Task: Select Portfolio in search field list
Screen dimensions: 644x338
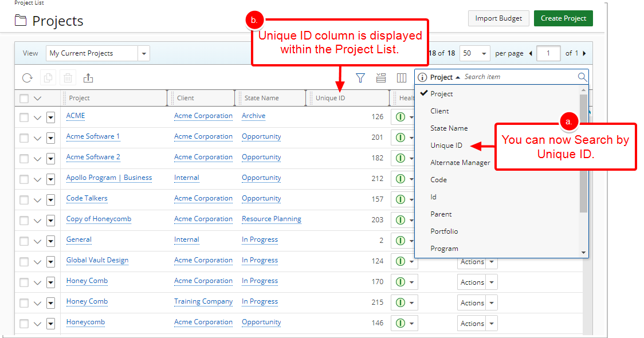Action: 444,231
